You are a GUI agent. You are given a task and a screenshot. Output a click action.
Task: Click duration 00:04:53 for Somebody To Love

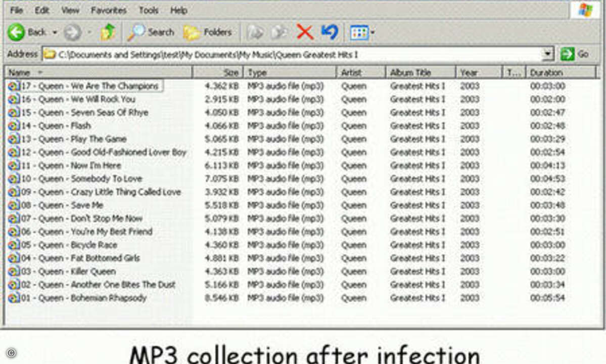click(x=547, y=178)
